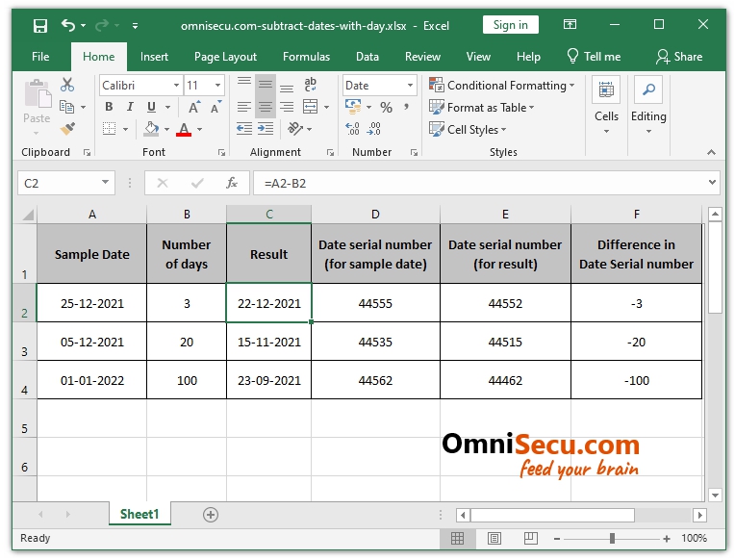The image size is (735, 560).
Task: Expand the formula bar
Action: [x=713, y=183]
